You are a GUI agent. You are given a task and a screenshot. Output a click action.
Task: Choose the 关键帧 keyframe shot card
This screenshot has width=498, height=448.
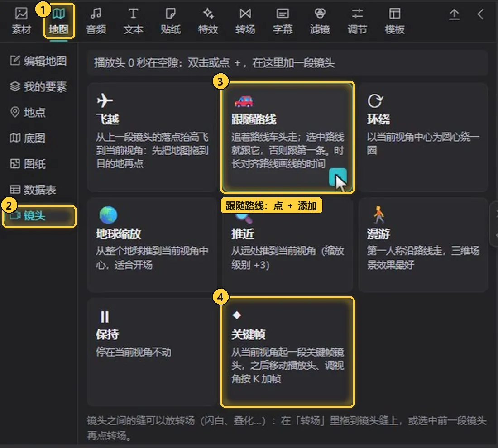pos(288,352)
